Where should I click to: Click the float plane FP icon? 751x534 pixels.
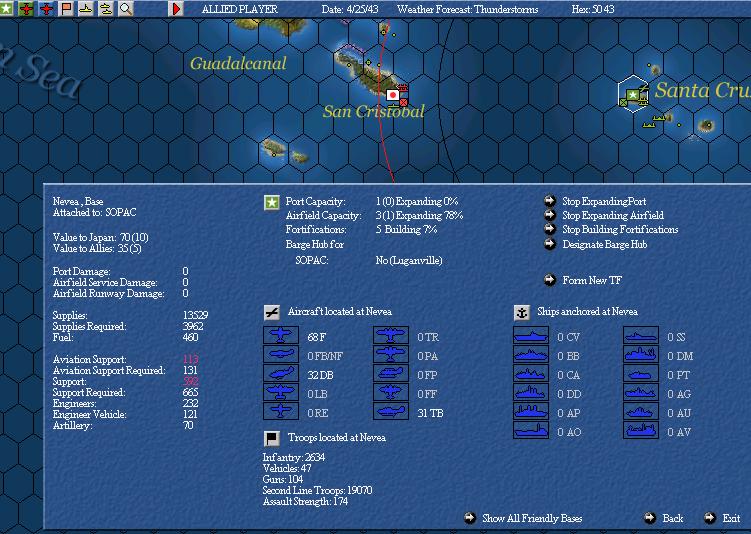[x=391, y=373]
